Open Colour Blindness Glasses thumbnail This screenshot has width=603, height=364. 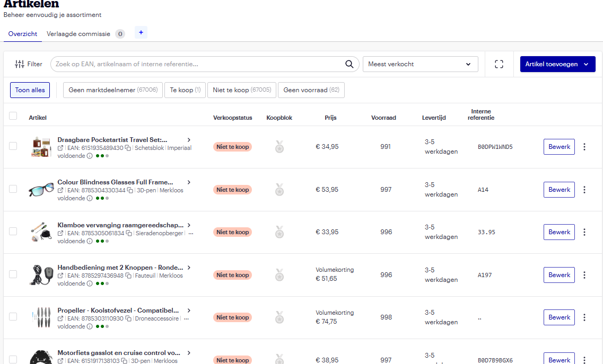[x=41, y=190]
